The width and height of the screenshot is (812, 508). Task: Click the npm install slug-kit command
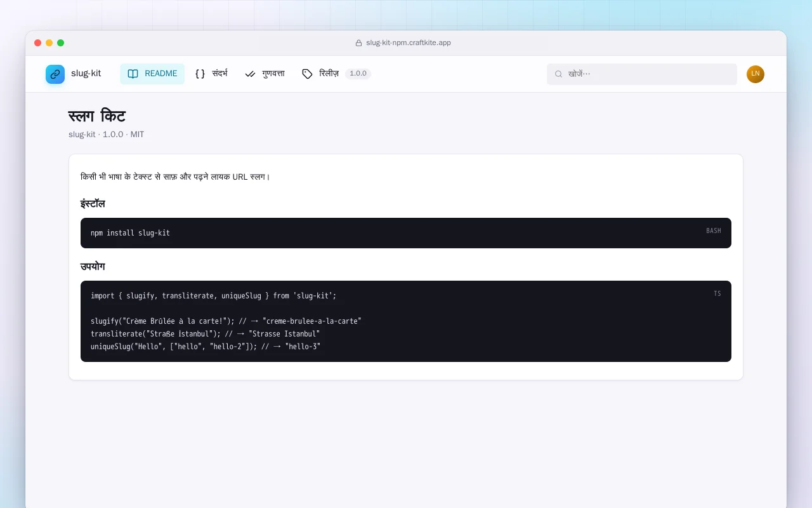[x=131, y=233]
